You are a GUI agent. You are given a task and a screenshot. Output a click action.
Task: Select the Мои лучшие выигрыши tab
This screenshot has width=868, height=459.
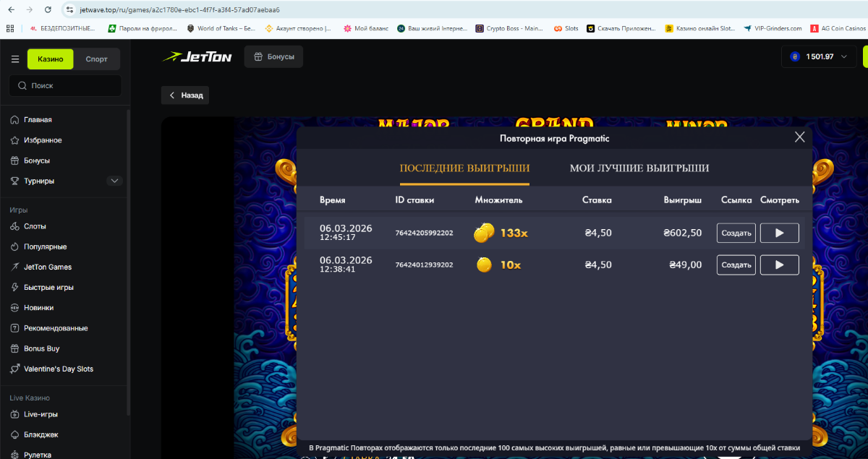click(x=639, y=168)
